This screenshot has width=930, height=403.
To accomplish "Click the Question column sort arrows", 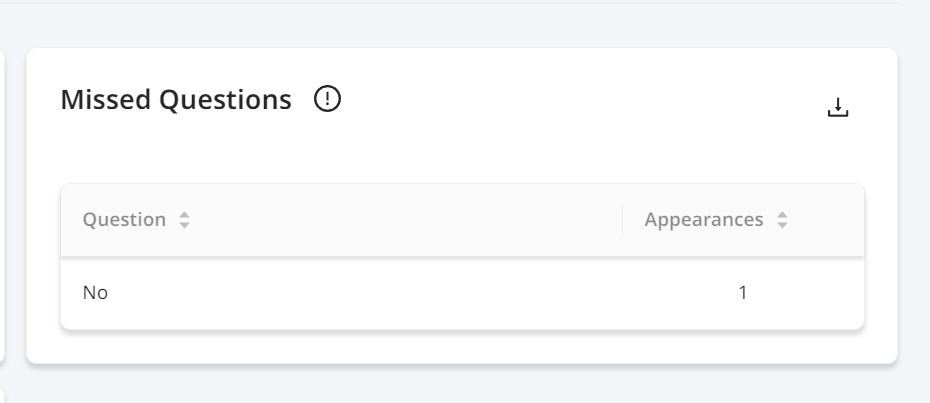I will pos(184,220).
